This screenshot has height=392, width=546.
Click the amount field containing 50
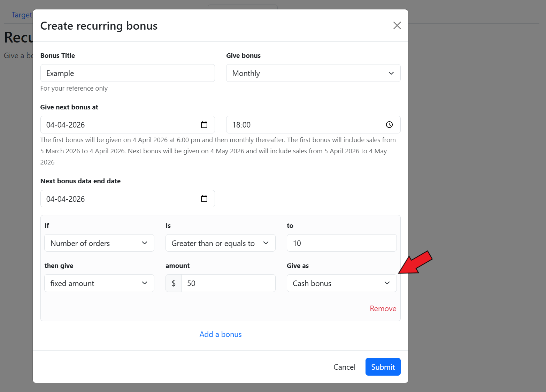[x=228, y=283]
